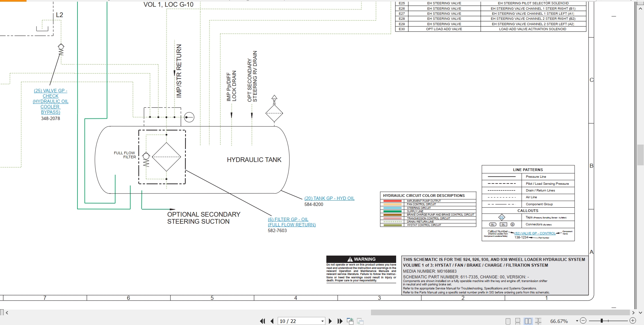The height and width of the screenshot is (325, 644).
Task: Click the HYDRAULIC CIRCUIT COLOR DESCRIPTIONS heading
Action: pyautogui.click(x=424, y=196)
